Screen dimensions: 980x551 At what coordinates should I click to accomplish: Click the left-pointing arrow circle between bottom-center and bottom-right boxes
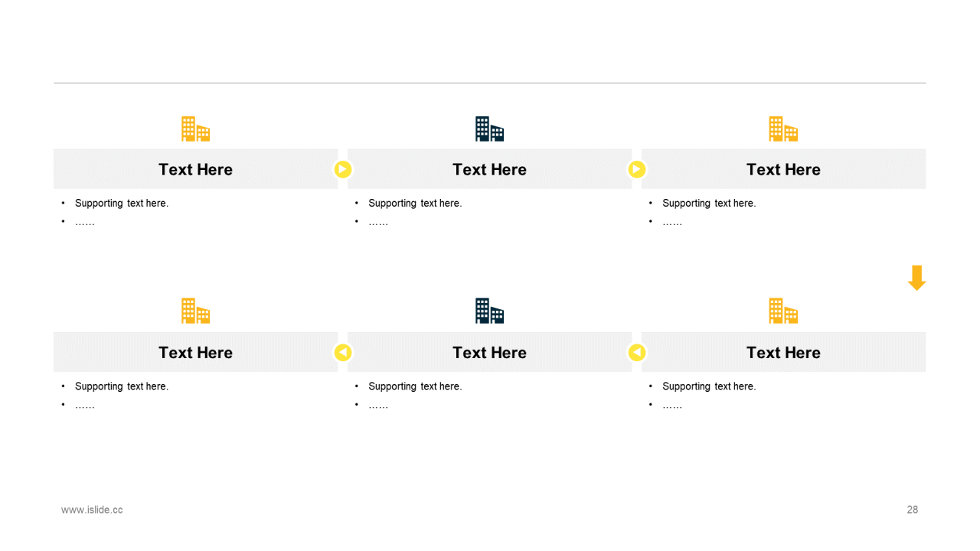tap(636, 352)
